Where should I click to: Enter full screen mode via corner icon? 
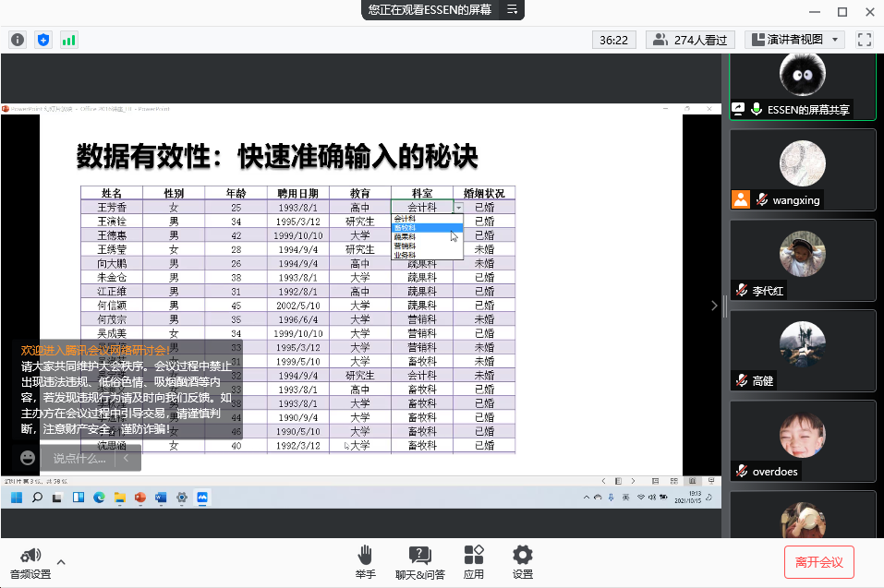pyautogui.click(x=865, y=40)
